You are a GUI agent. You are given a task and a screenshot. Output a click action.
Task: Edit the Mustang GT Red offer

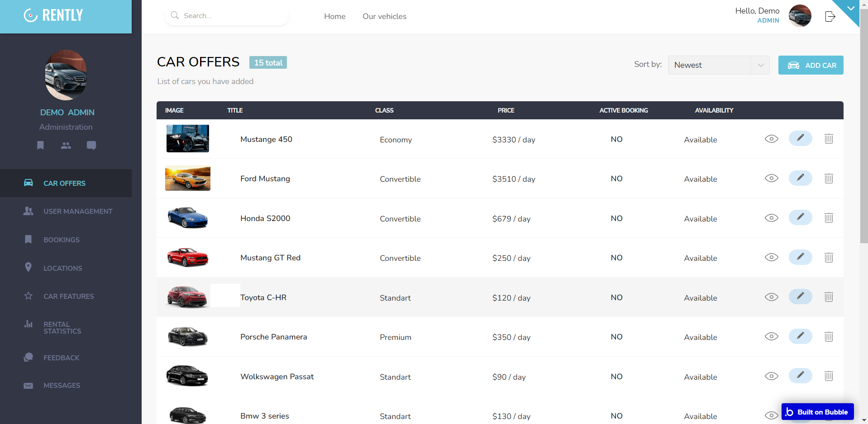[800, 257]
